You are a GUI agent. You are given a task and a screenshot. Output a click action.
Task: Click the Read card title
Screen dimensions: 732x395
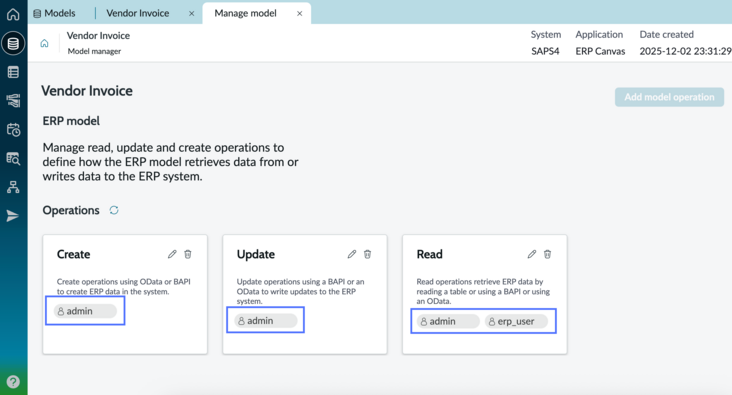(x=429, y=254)
